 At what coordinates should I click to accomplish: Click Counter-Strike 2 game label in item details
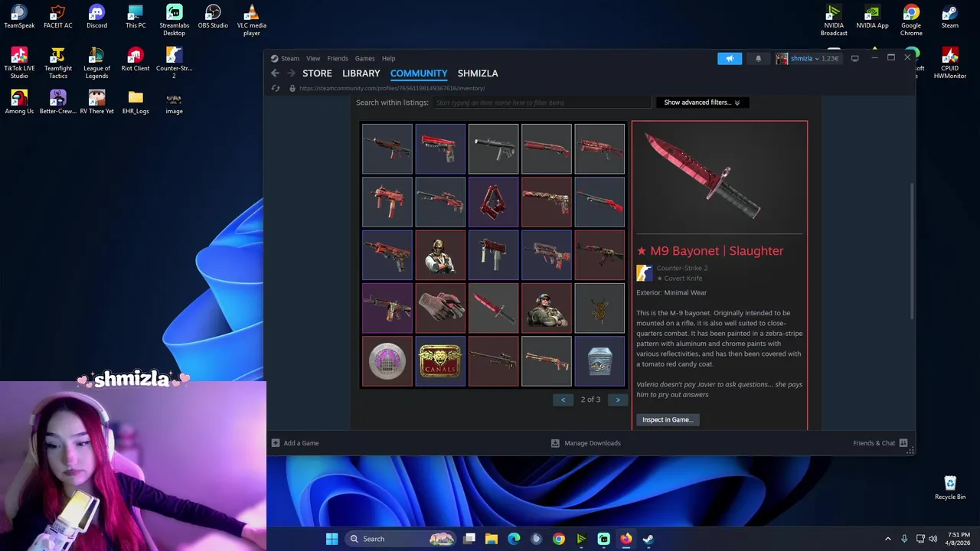[x=681, y=269]
